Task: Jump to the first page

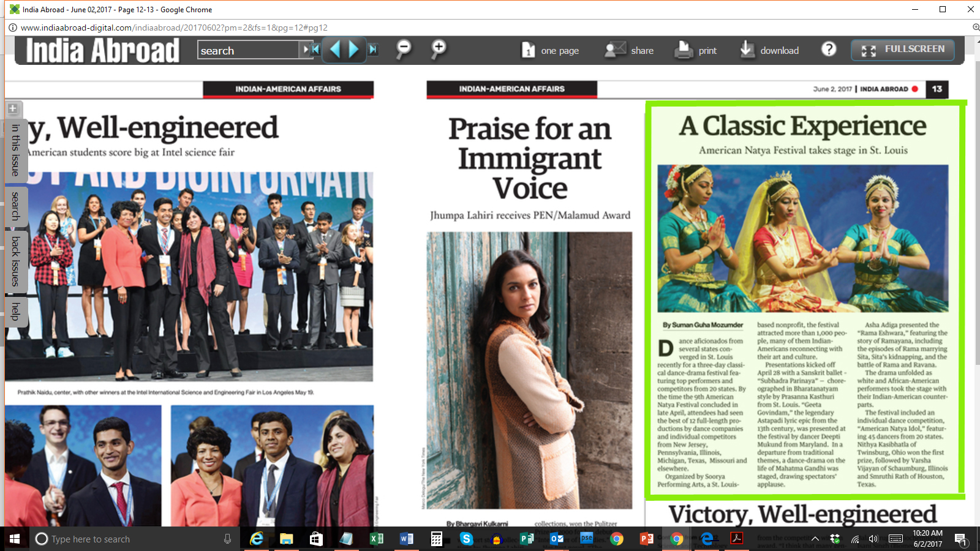Action: pos(316,49)
